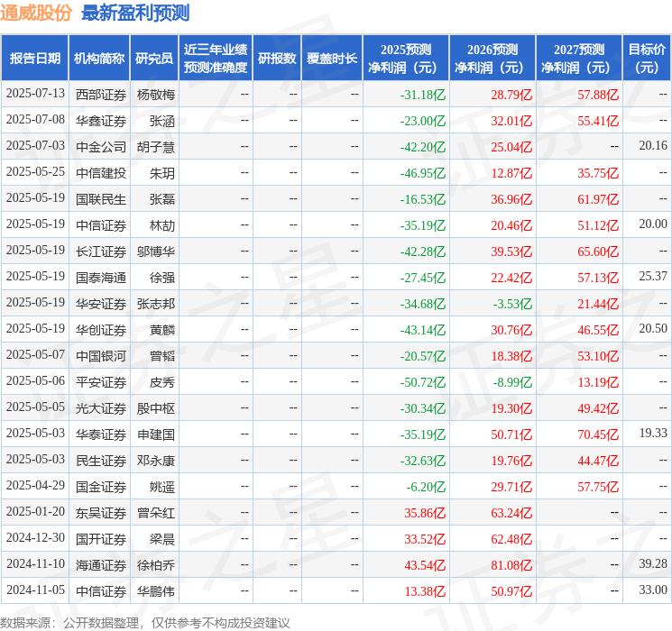Click analyst name 华鹏伟
This screenshot has width=672, height=631.
(x=155, y=591)
